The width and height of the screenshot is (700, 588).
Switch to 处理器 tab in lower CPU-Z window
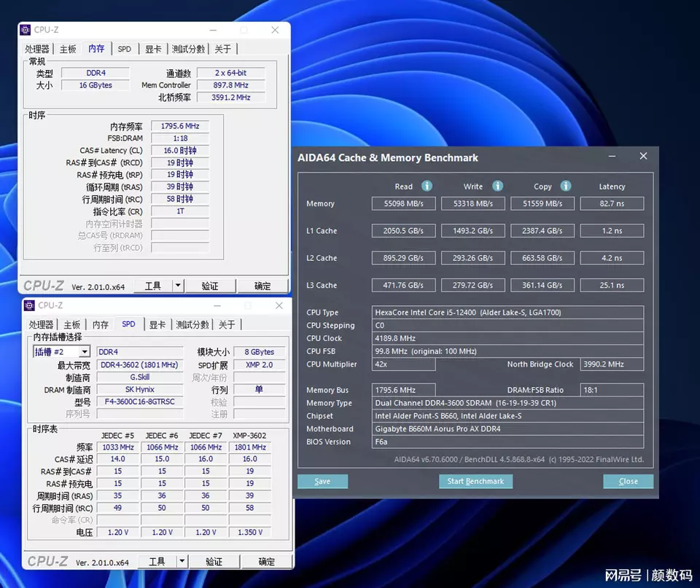coord(41,325)
